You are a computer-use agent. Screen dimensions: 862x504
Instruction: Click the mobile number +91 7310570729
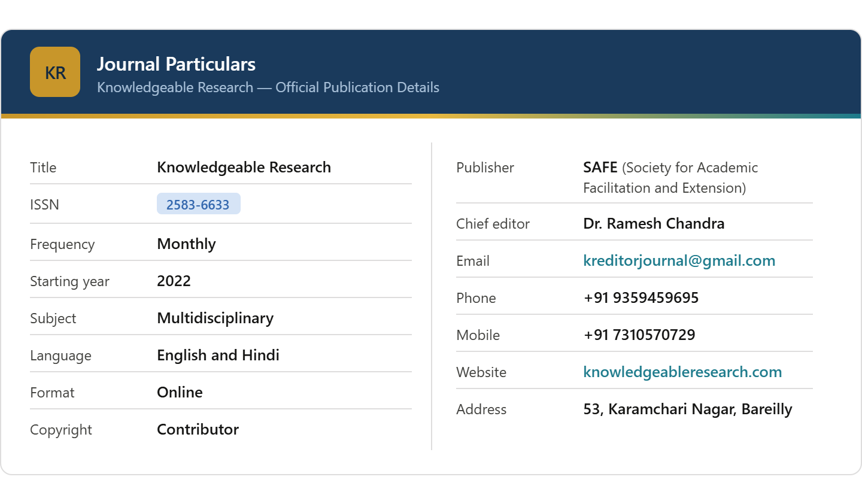tap(639, 335)
